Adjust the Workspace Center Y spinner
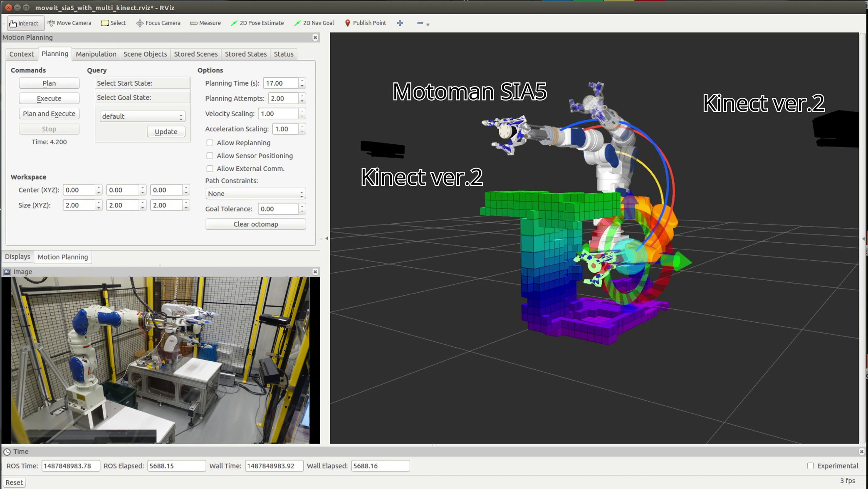 (x=143, y=190)
